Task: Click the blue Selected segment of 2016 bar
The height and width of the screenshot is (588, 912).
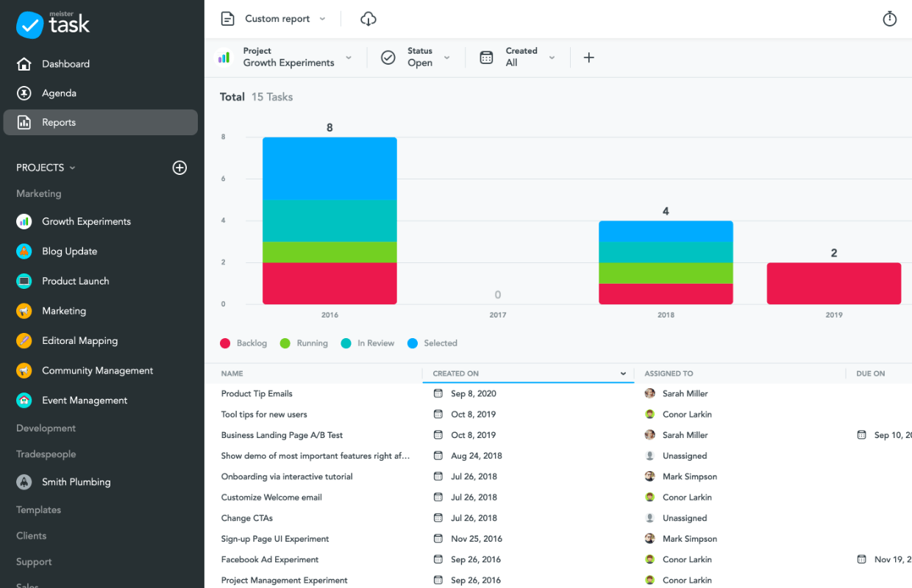Action: pyautogui.click(x=329, y=168)
